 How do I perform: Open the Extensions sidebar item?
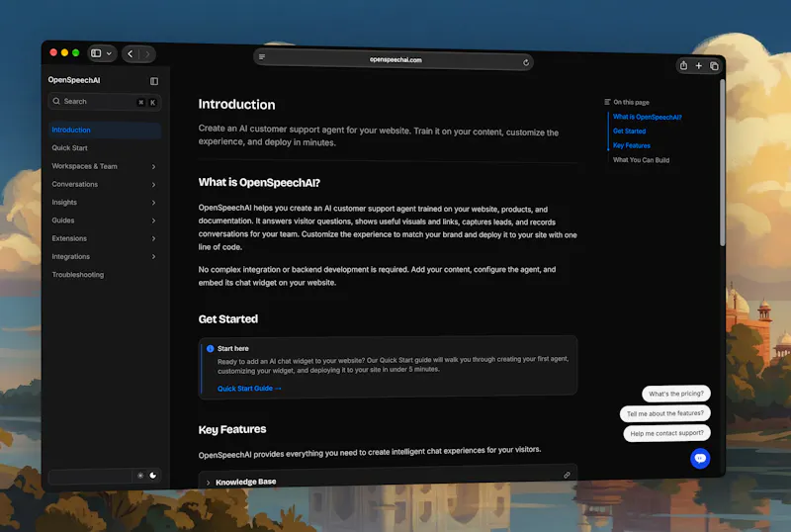tap(69, 238)
